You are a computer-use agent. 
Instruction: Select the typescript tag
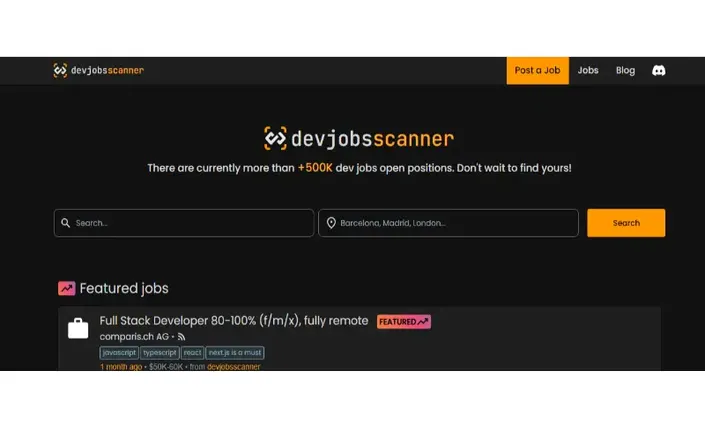160,353
